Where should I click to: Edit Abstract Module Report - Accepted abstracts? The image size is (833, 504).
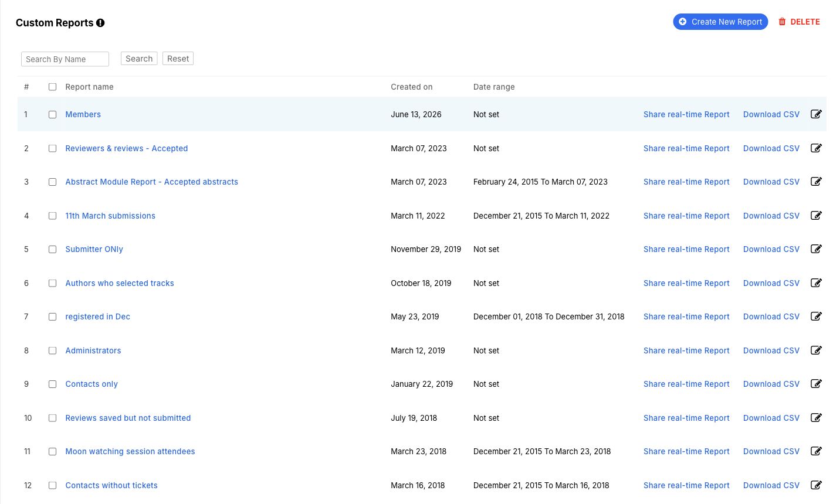(816, 182)
